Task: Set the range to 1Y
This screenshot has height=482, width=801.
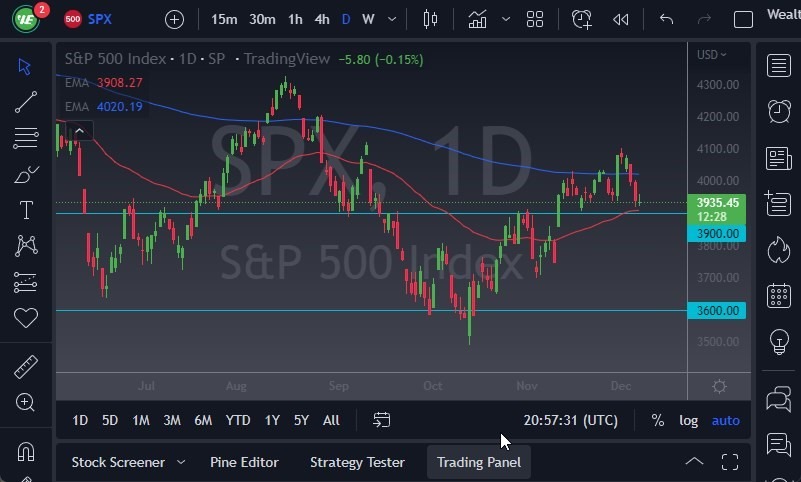Action: 272,420
